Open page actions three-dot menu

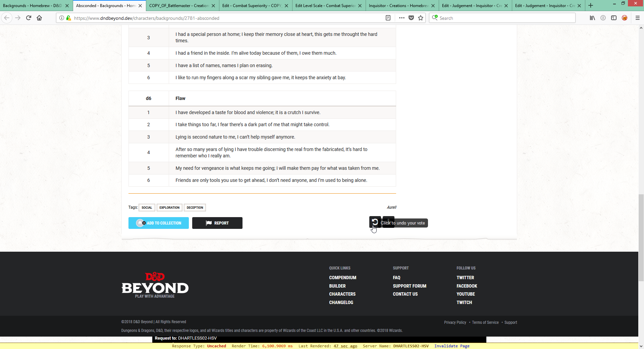(x=401, y=18)
